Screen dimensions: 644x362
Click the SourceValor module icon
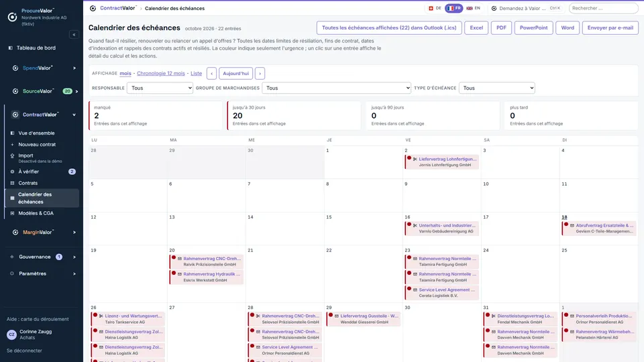coord(15,91)
